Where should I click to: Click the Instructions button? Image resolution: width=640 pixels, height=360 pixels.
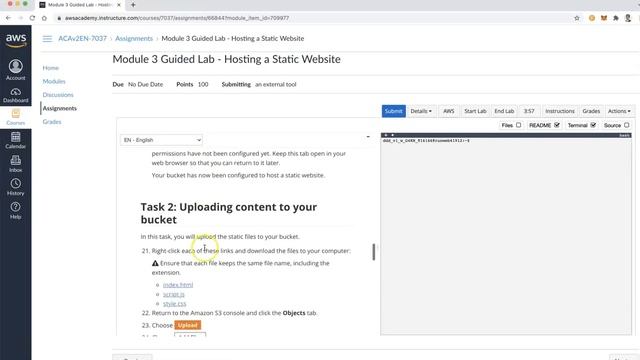560,111
